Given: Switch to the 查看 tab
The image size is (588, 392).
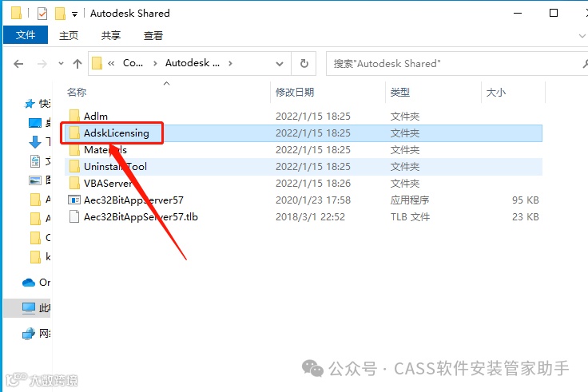Looking at the screenshot, I should click(x=153, y=36).
